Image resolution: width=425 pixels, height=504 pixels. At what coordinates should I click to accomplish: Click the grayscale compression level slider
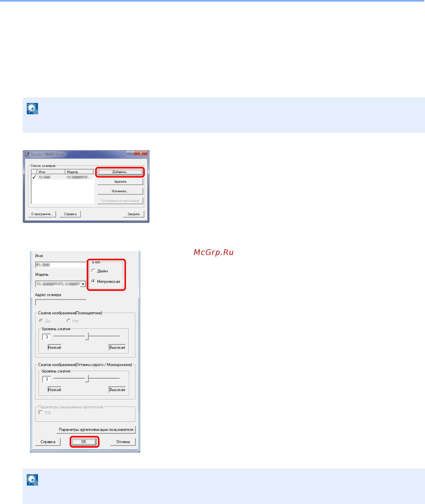(86, 379)
